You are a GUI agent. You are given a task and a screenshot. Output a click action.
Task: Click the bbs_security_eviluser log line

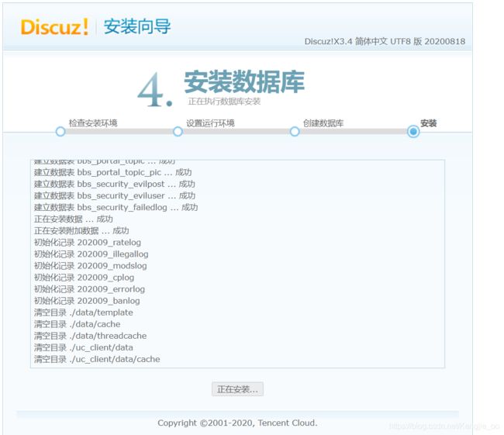pos(115,195)
